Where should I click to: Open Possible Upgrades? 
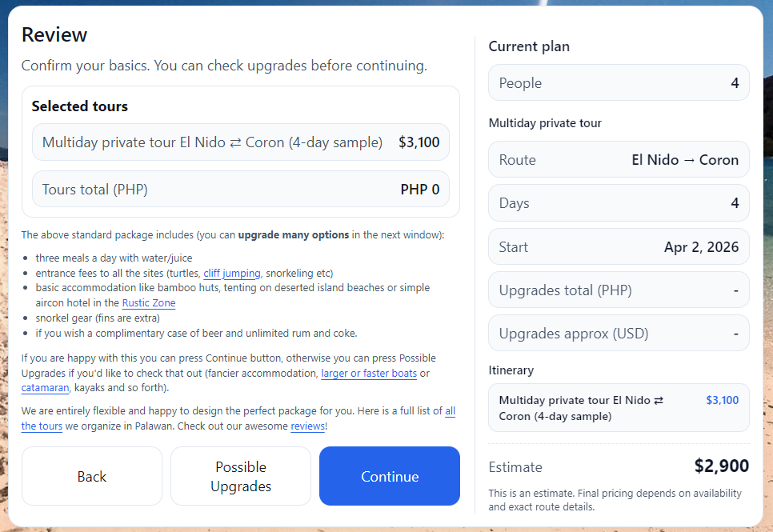coord(241,476)
